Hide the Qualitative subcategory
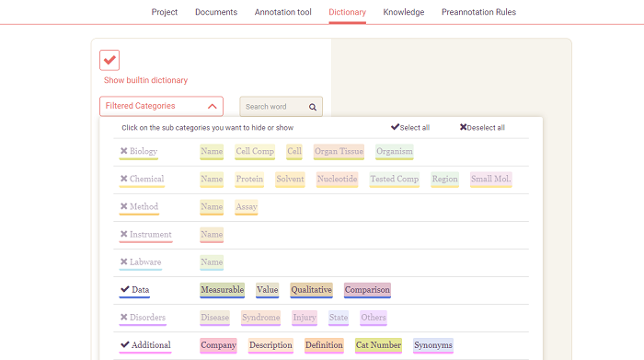Screen dimensions: 644x360 [x=311, y=290]
